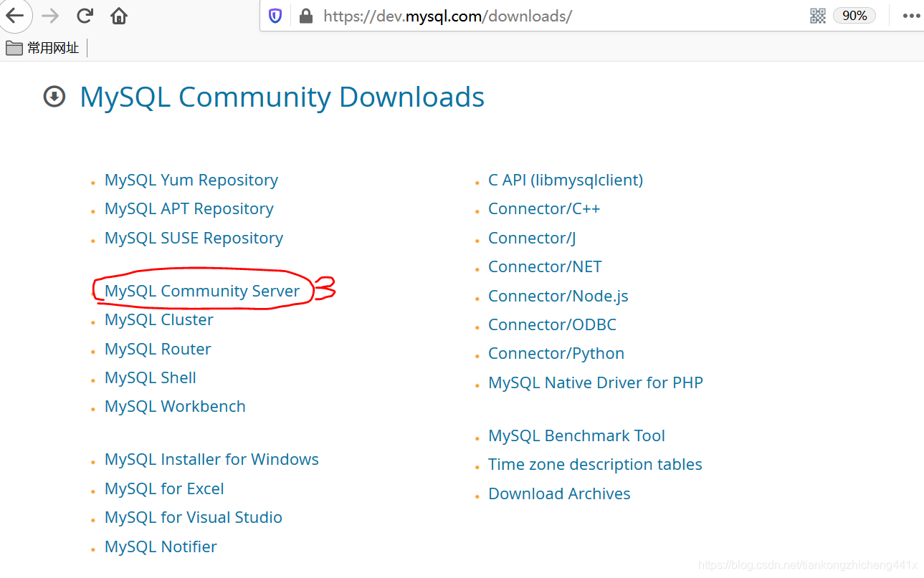Open MySQL for Visual Studio link
The image size is (924, 578).
(194, 517)
